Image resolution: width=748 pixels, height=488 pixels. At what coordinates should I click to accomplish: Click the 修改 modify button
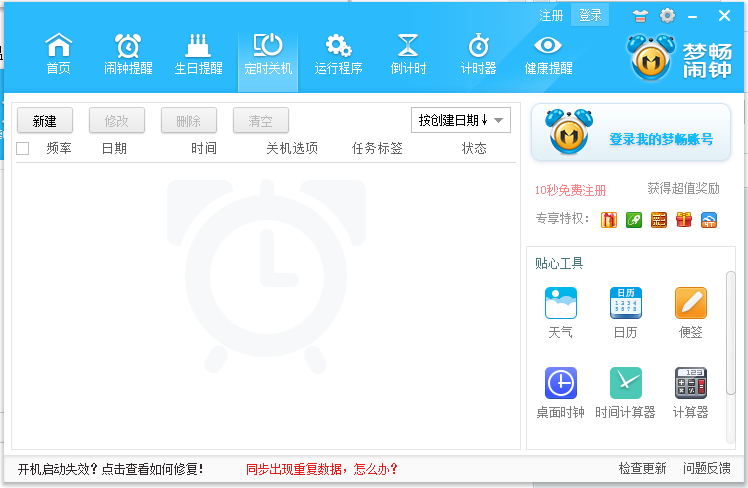coord(117,121)
